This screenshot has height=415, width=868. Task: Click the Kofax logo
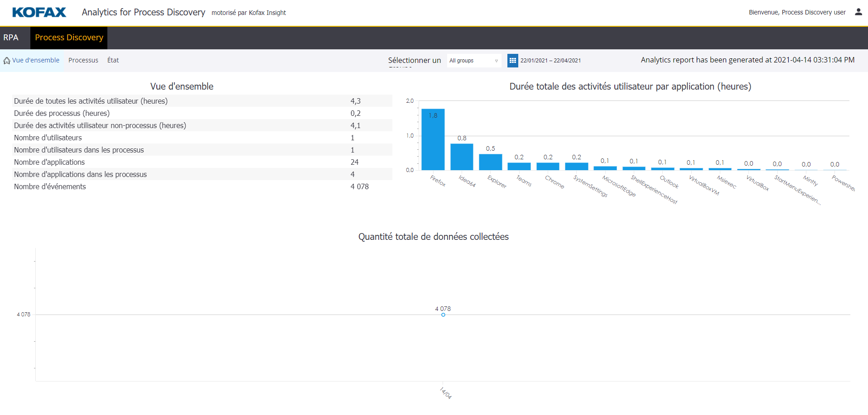point(39,12)
